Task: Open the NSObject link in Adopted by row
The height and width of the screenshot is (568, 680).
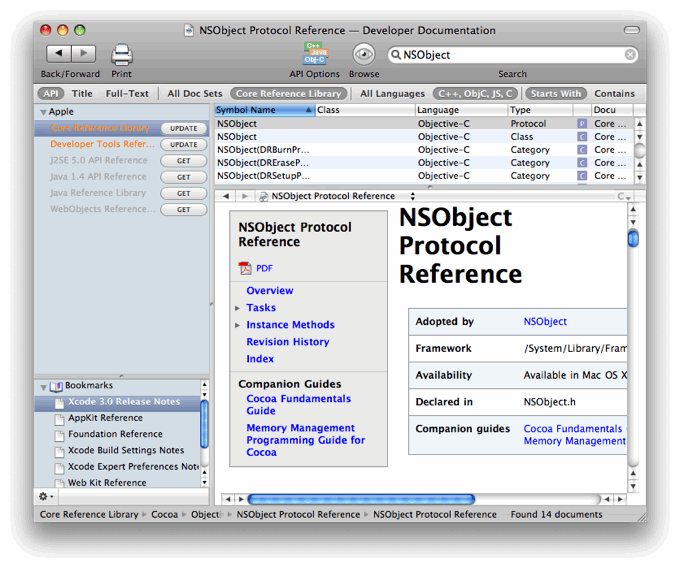Action: pyautogui.click(x=545, y=322)
